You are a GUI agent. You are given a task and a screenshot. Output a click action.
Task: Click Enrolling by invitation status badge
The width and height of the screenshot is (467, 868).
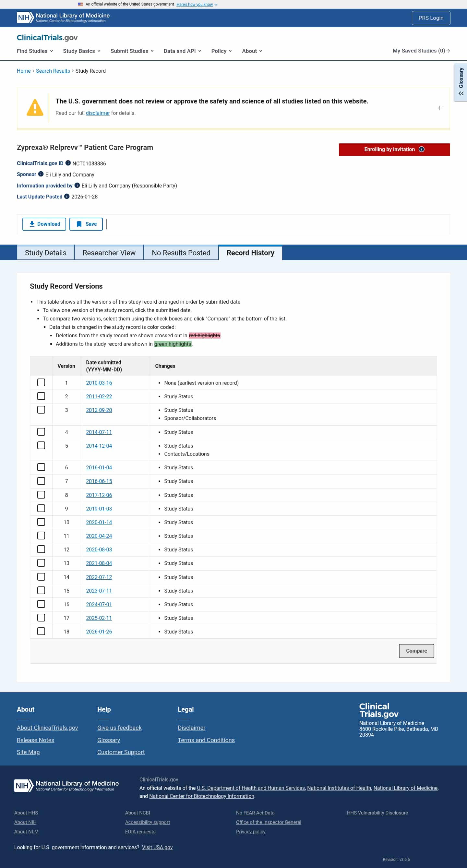point(394,150)
